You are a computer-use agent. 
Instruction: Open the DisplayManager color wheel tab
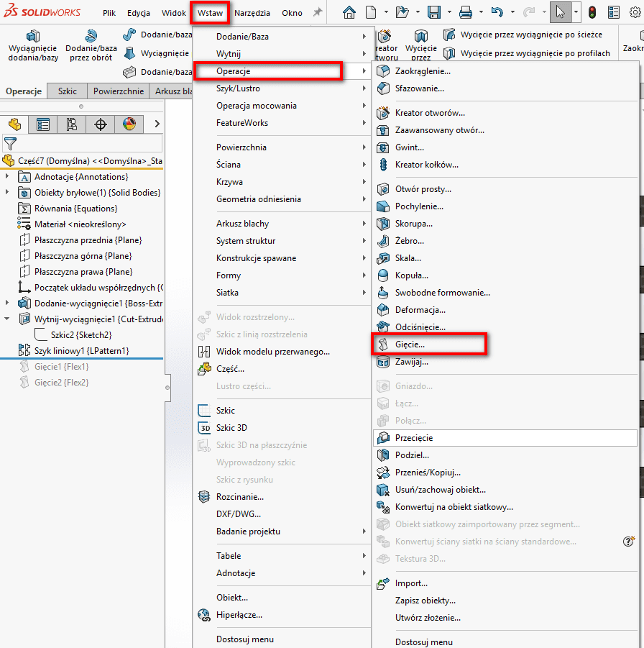(129, 124)
